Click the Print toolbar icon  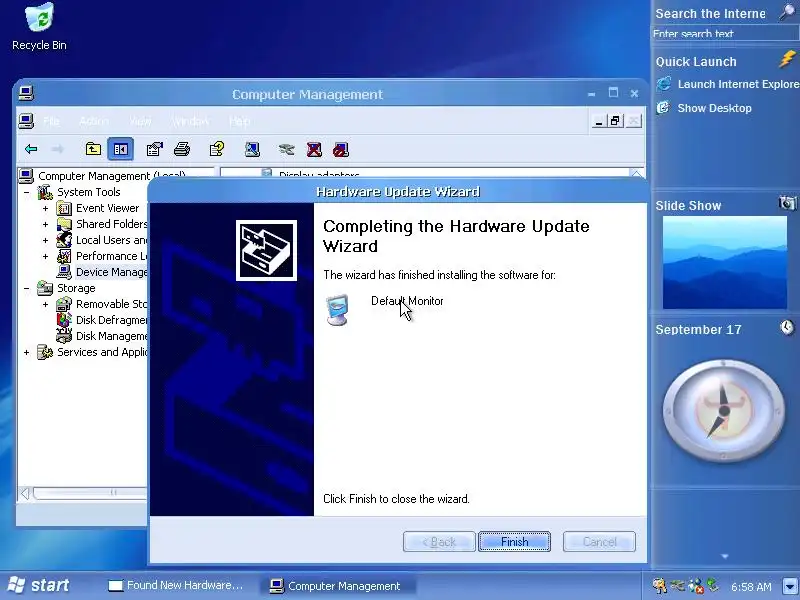[x=182, y=149]
